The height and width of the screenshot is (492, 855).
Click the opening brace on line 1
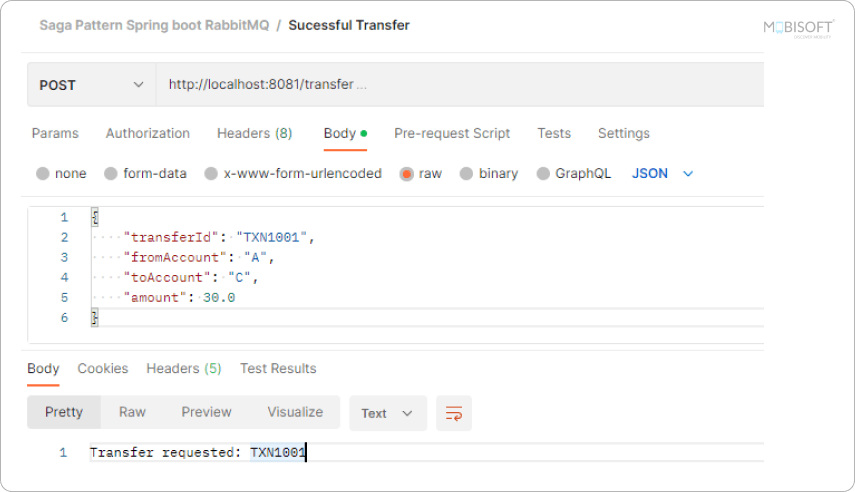coord(95,217)
